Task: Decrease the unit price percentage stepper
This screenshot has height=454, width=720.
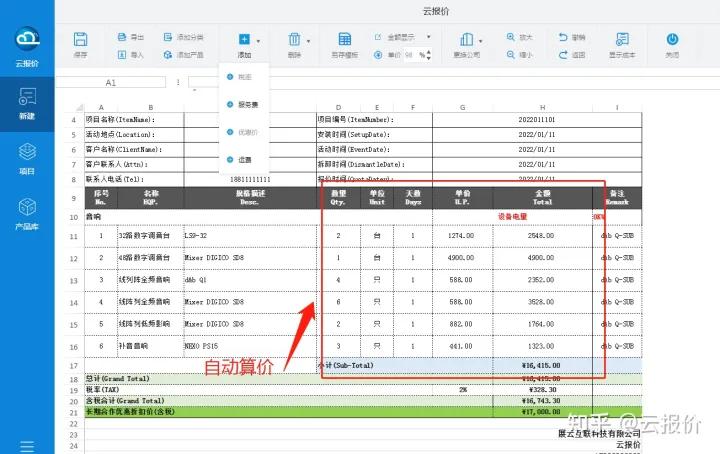Action: [429, 58]
